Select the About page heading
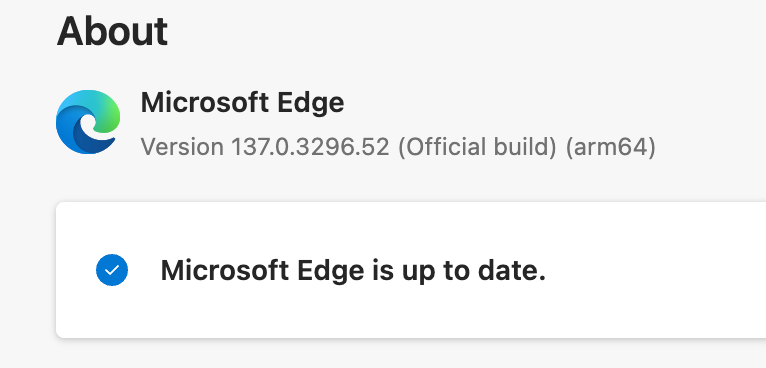Image resolution: width=766 pixels, height=368 pixels. click(x=112, y=32)
